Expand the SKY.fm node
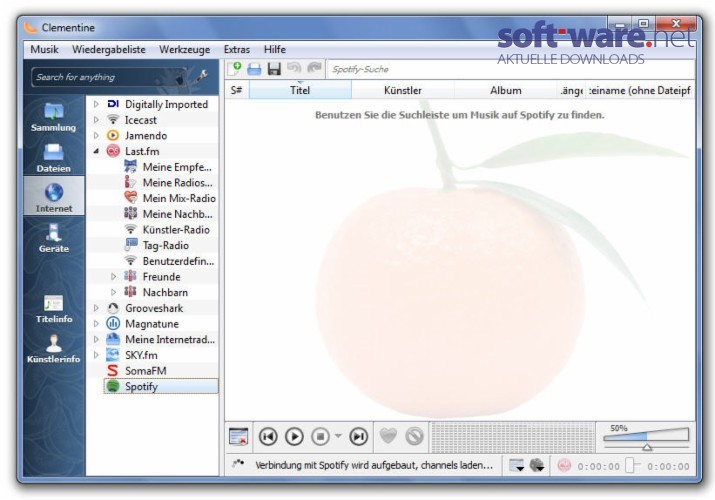This screenshot has width=715, height=500. (96, 355)
